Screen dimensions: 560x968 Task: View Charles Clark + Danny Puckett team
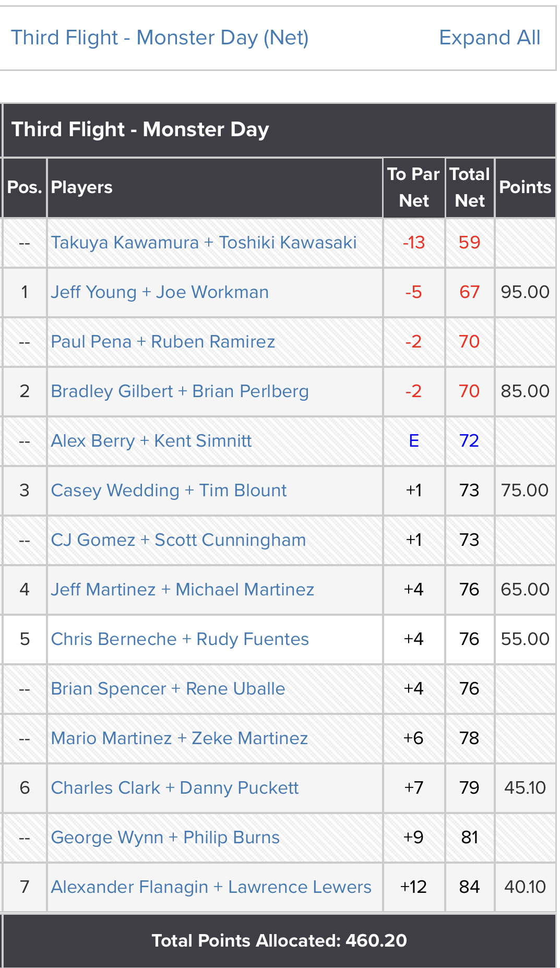[x=175, y=788]
